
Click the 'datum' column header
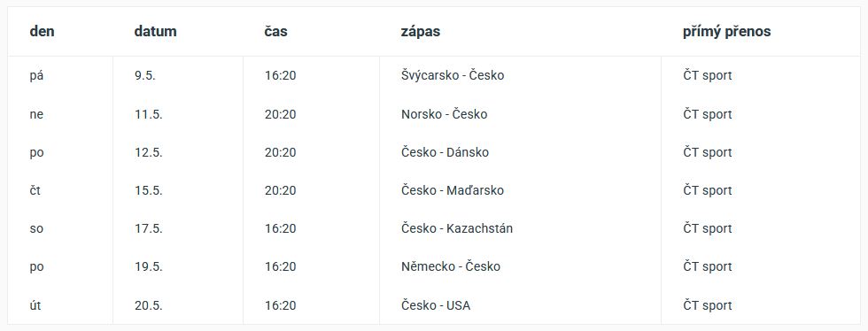[155, 32]
